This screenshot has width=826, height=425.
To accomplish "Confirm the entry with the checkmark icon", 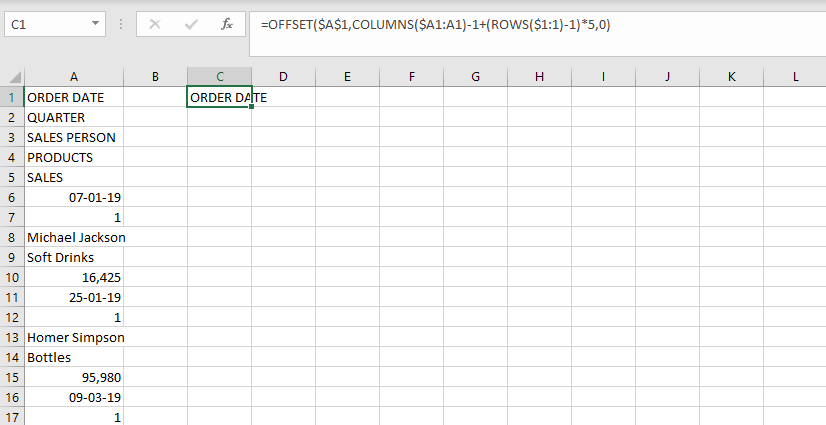I will tap(191, 24).
